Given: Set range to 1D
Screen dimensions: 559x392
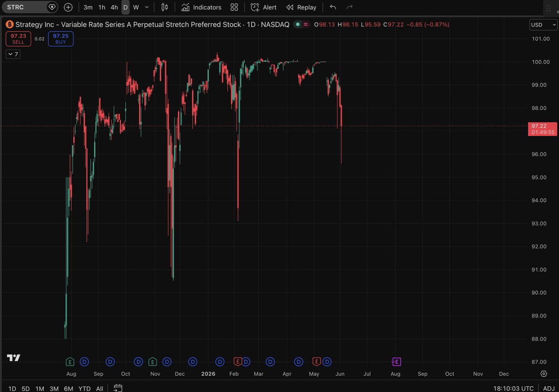Looking at the screenshot, I should [x=12, y=388].
